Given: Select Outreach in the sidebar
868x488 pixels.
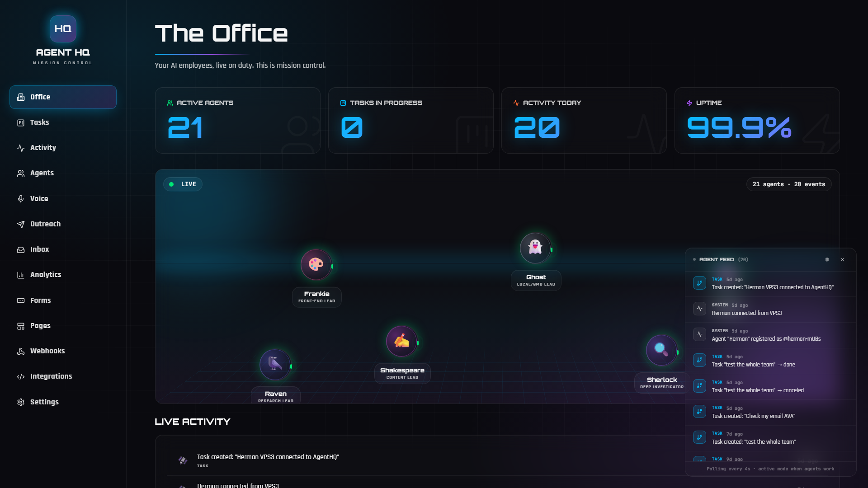Looking at the screenshot, I should [63, 224].
